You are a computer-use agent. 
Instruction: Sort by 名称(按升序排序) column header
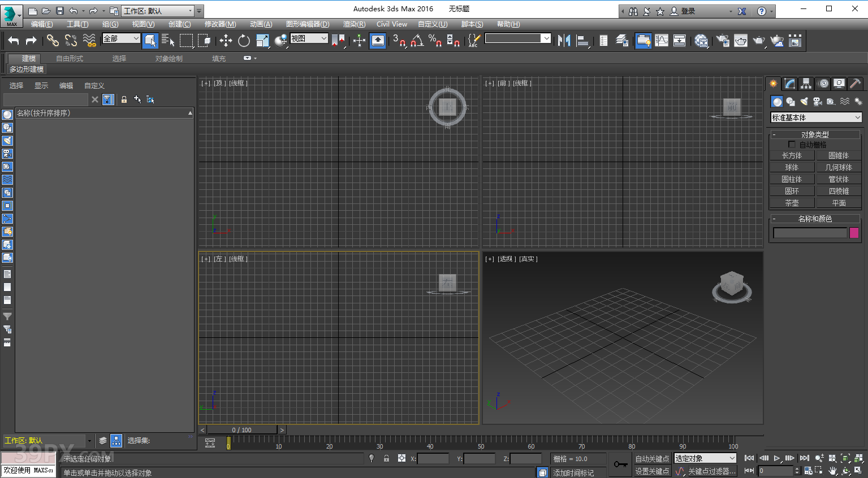click(x=104, y=113)
